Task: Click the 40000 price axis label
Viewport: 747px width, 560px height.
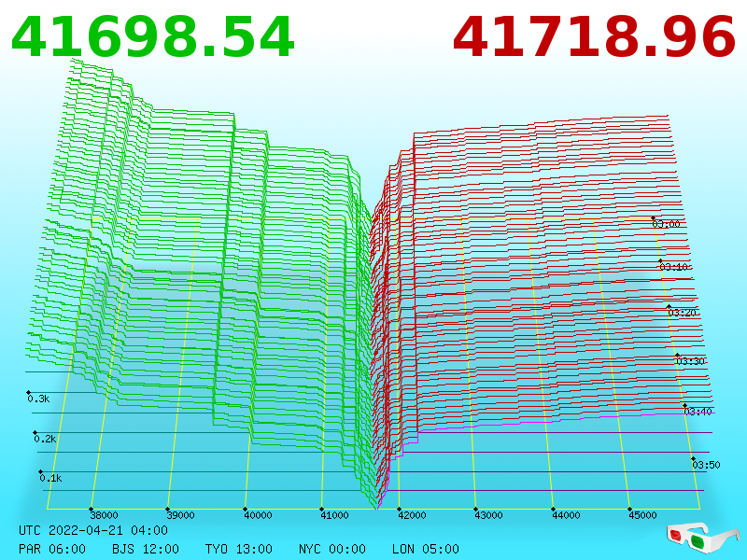Action: click(x=258, y=515)
